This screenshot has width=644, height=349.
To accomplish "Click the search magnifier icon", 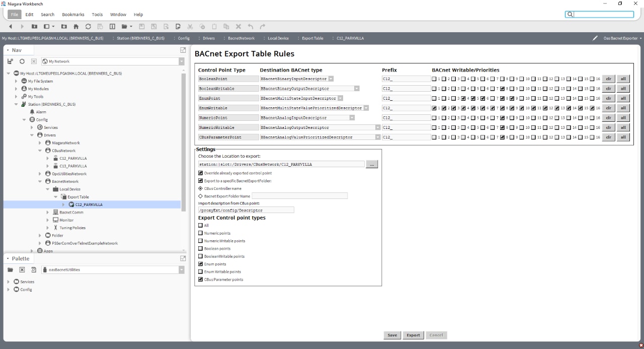I will 570,15.
